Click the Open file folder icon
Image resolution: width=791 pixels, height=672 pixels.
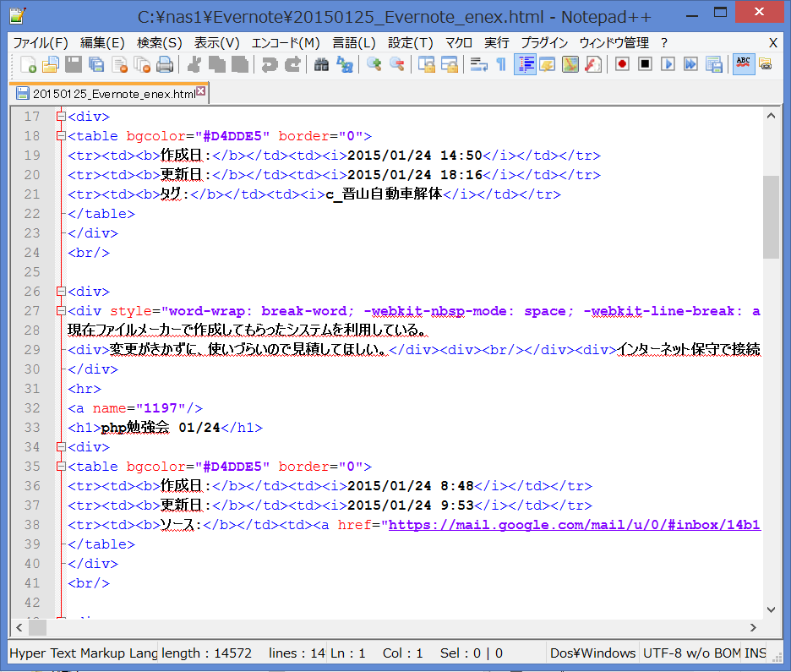tap(51, 64)
